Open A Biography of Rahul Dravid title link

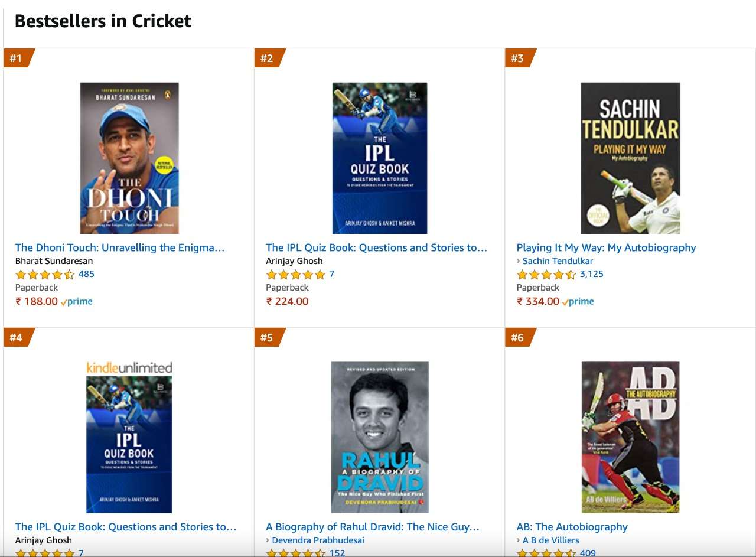pos(372,526)
